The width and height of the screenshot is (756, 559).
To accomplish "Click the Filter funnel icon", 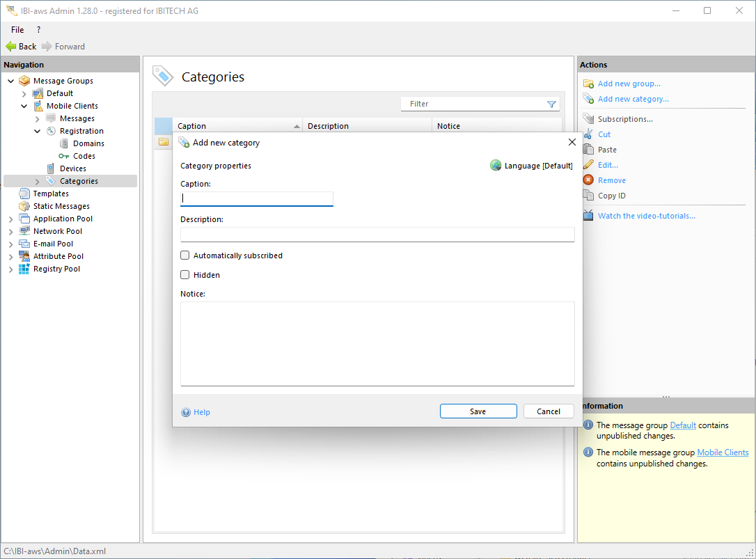I will pyautogui.click(x=551, y=104).
